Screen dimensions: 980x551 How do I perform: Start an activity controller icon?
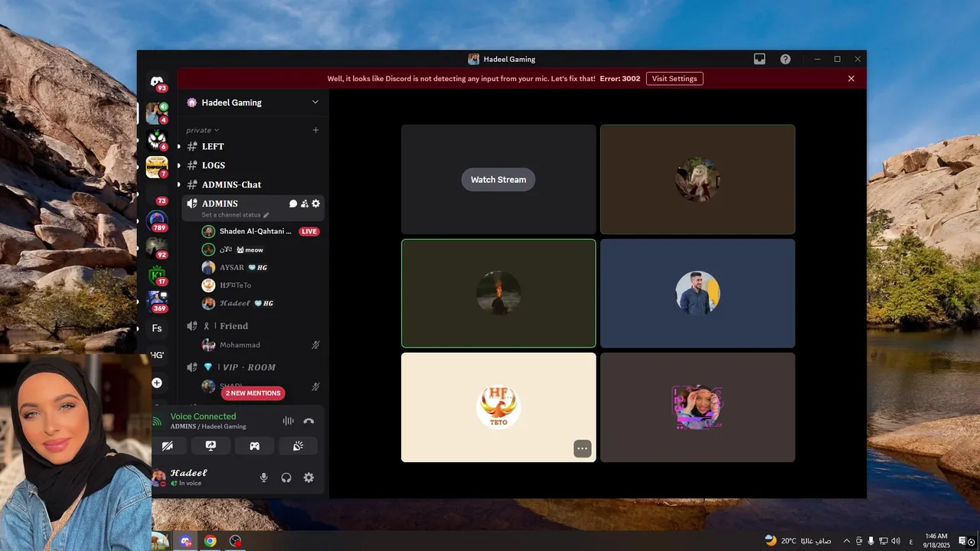click(x=255, y=446)
